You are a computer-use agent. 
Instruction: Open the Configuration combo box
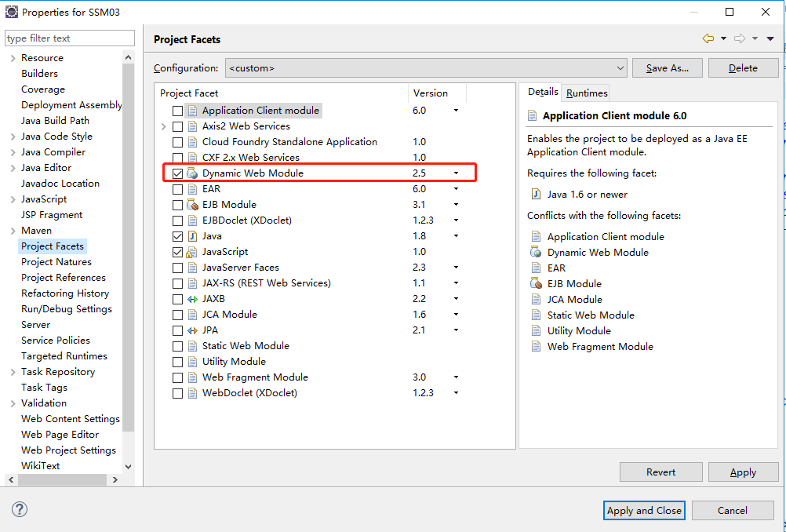click(x=426, y=68)
